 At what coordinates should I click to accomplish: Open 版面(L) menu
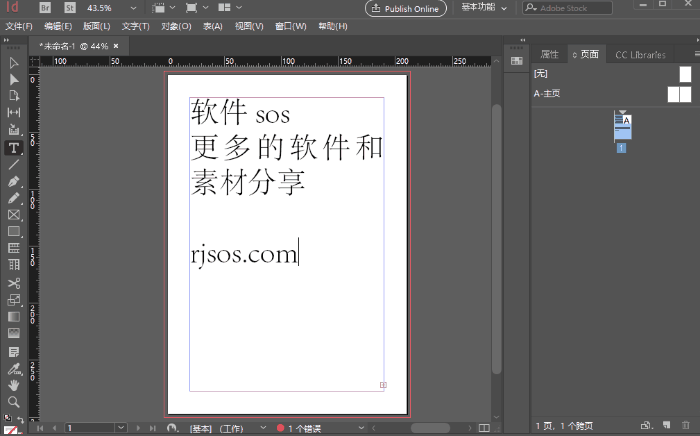(96, 26)
